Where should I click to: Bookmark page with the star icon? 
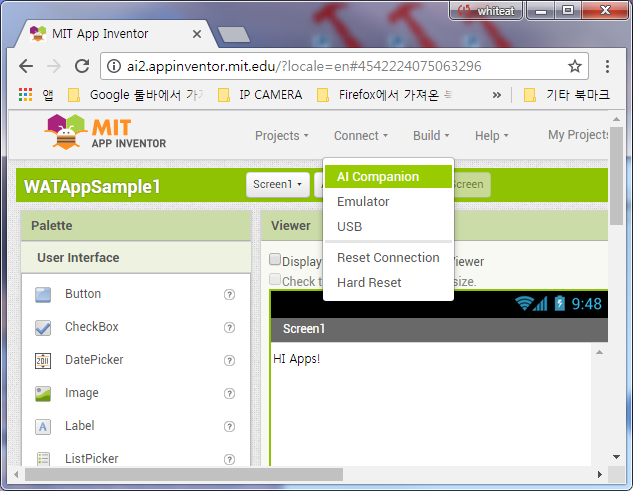[x=574, y=66]
